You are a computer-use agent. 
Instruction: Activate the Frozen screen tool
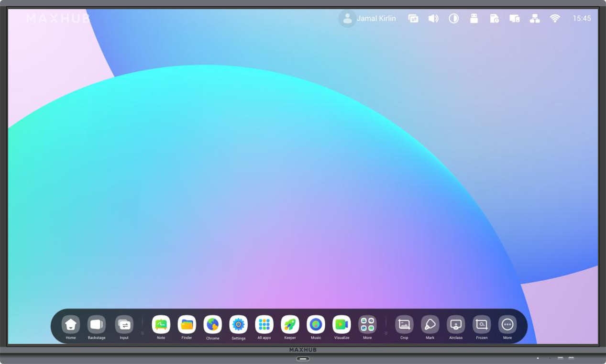pos(482,324)
